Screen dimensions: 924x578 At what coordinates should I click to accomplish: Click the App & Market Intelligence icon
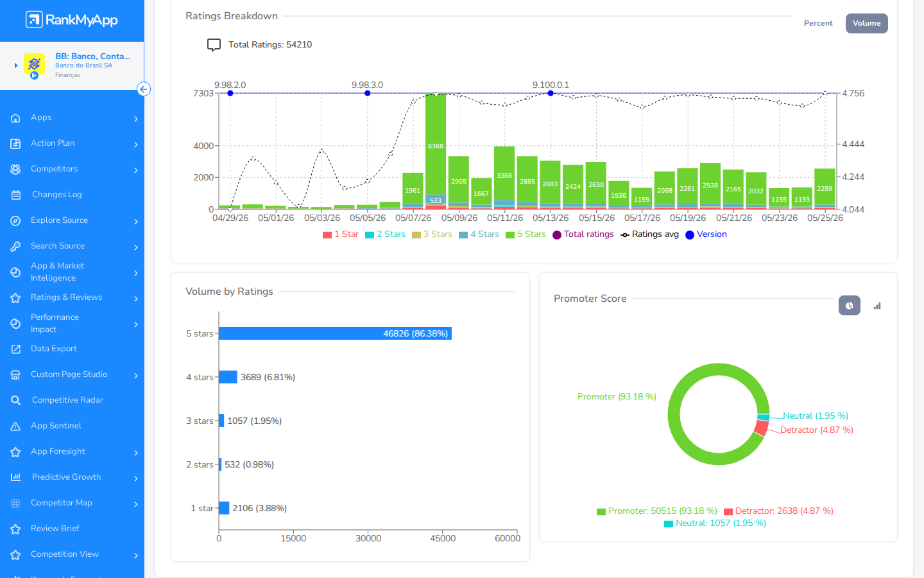click(x=15, y=272)
